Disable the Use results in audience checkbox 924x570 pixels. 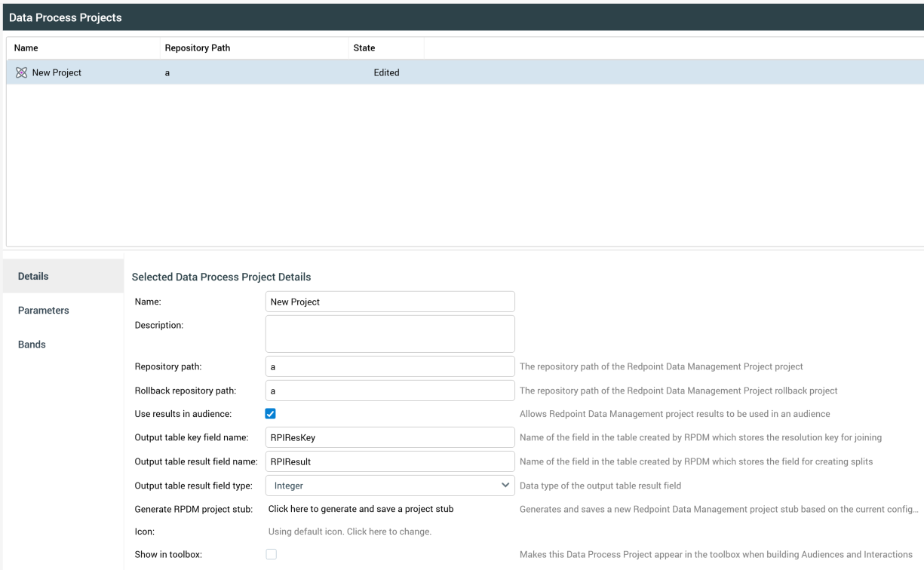click(271, 413)
